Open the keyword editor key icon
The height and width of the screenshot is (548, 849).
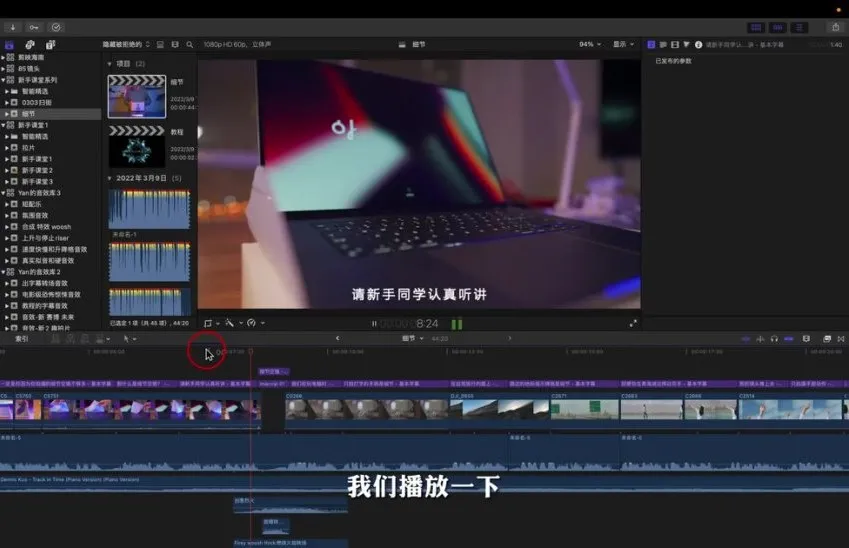pyautogui.click(x=34, y=27)
